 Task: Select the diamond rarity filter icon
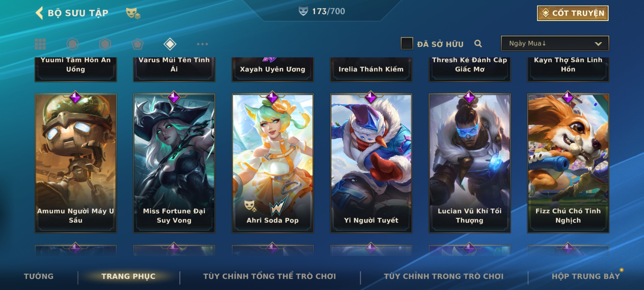coord(170,44)
